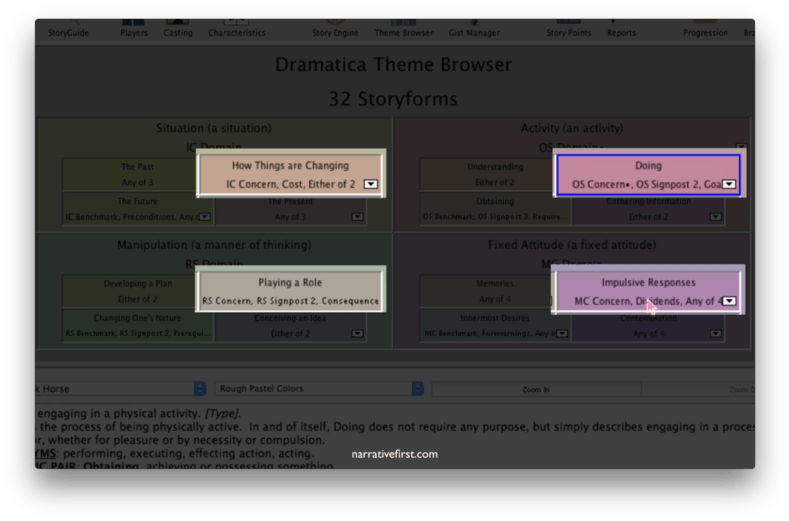The image size is (789, 521).
Task: Open the Progression toolbar item
Action: tap(705, 29)
